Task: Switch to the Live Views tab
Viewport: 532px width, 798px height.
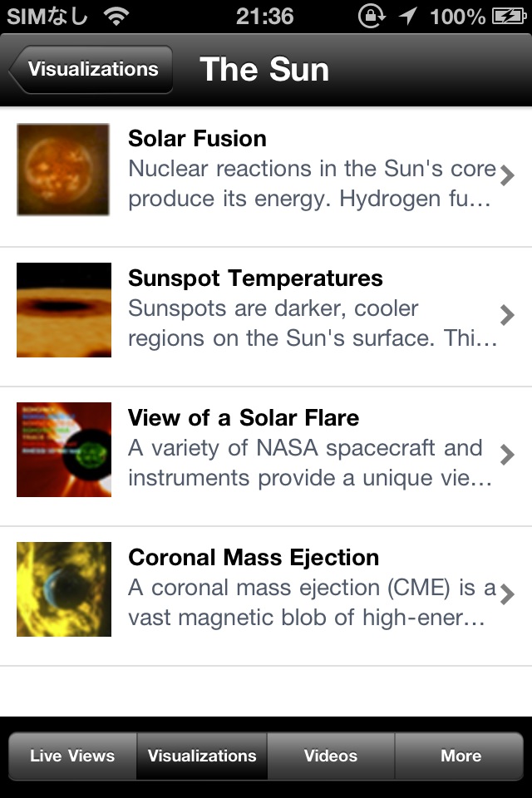Action: coord(72,756)
